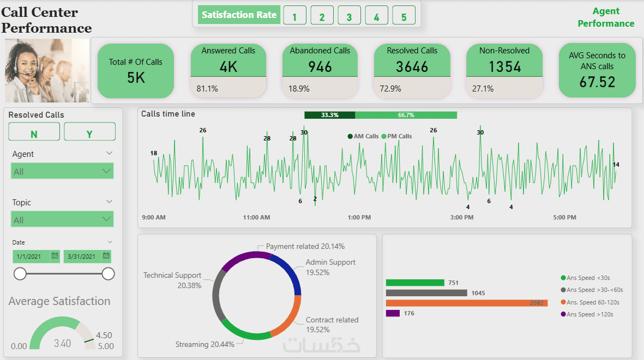Filter resolved calls by Y

(89, 132)
